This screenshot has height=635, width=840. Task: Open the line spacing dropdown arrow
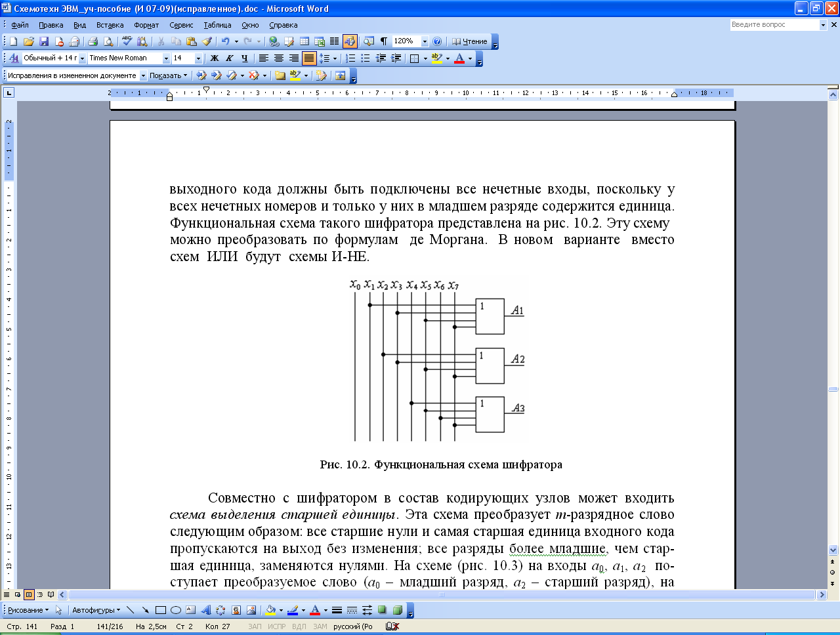click(335, 58)
